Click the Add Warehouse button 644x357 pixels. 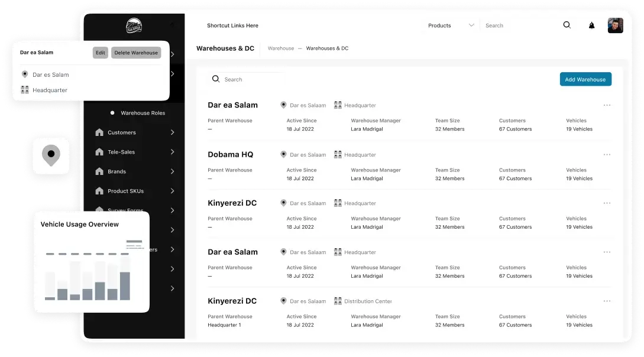pos(585,79)
